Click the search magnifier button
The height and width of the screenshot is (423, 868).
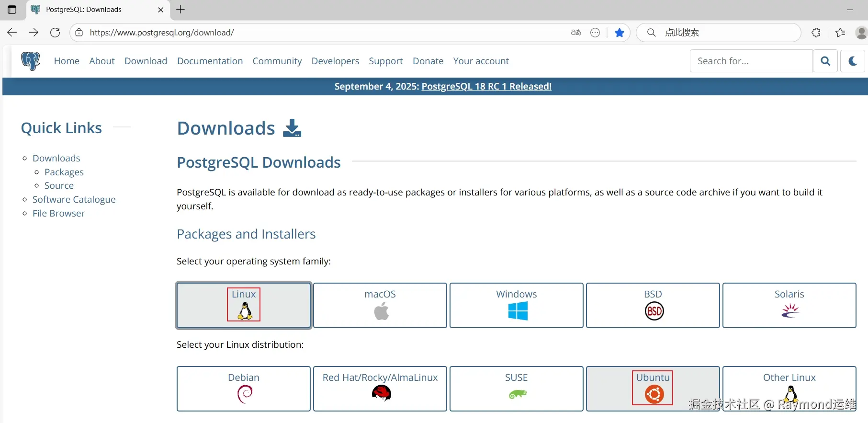(x=825, y=61)
